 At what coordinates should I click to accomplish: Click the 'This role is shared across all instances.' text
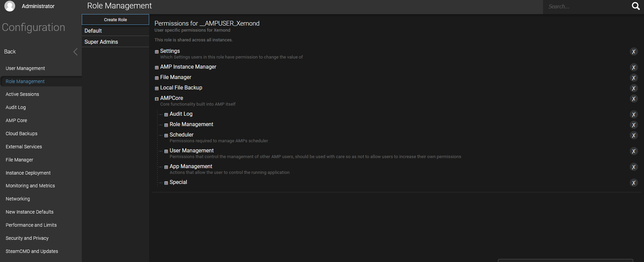pyautogui.click(x=194, y=40)
